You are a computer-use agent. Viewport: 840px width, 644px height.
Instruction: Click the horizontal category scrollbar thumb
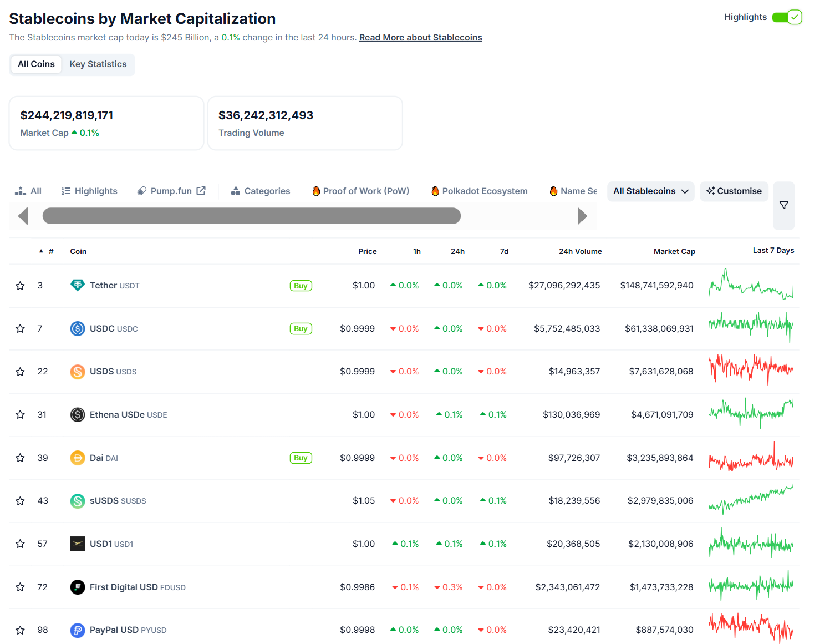(252, 216)
